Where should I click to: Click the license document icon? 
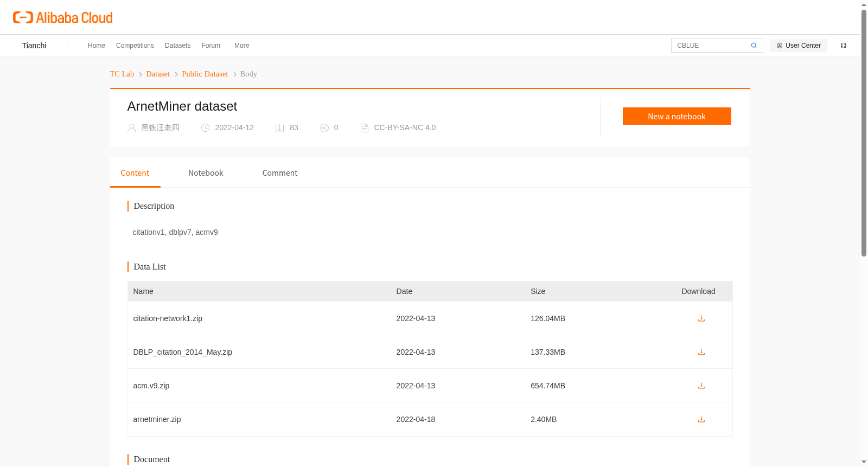365,128
